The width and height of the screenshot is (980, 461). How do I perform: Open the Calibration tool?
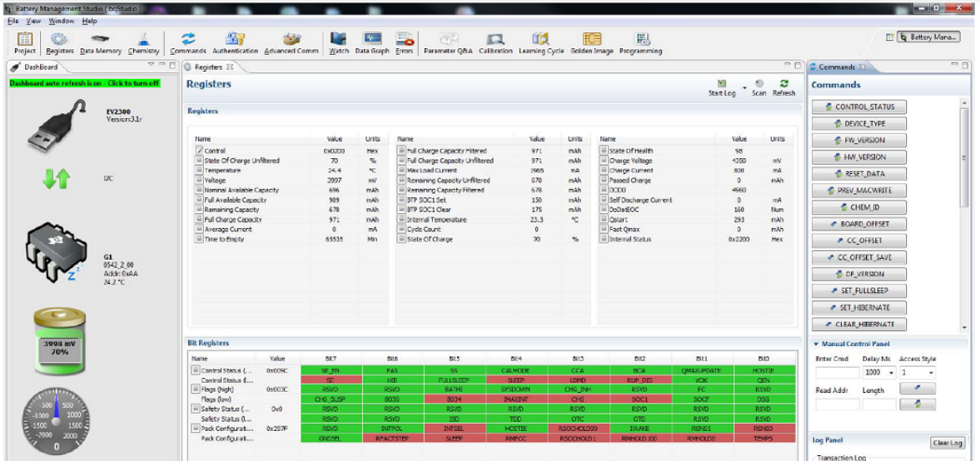click(x=495, y=43)
